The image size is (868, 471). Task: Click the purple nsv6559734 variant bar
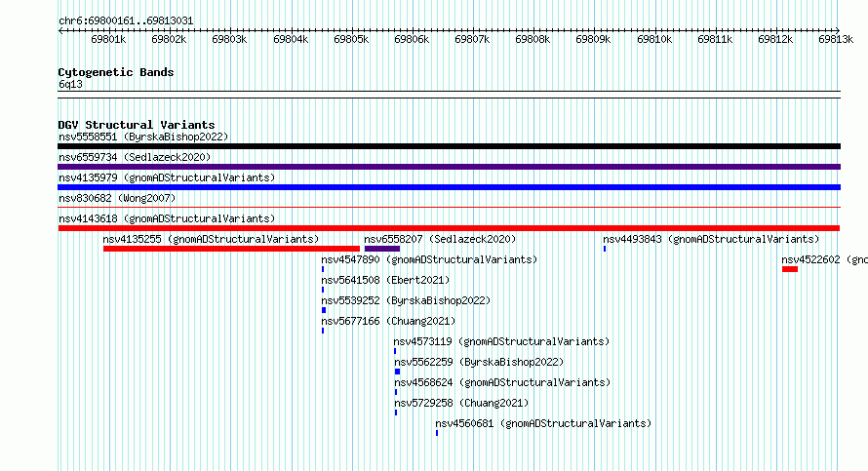(x=449, y=167)
